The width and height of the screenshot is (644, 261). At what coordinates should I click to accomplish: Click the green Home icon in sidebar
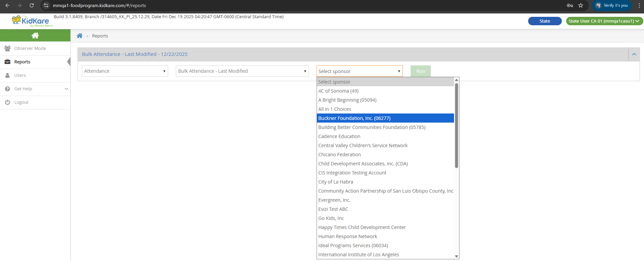[35, 35]
